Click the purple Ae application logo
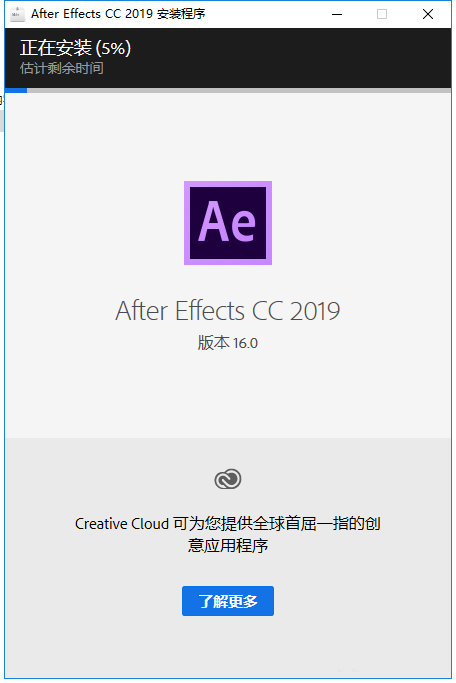Viewport: 456px width, 683px height. click(x=228, y=223)
